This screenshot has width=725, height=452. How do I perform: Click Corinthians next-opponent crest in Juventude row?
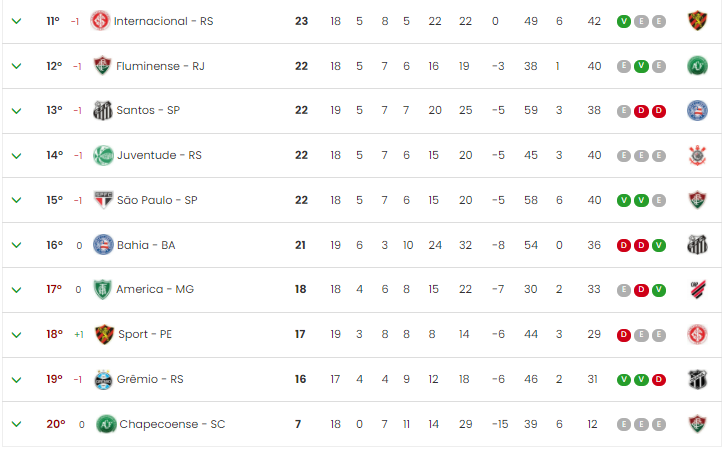(697, 155)
